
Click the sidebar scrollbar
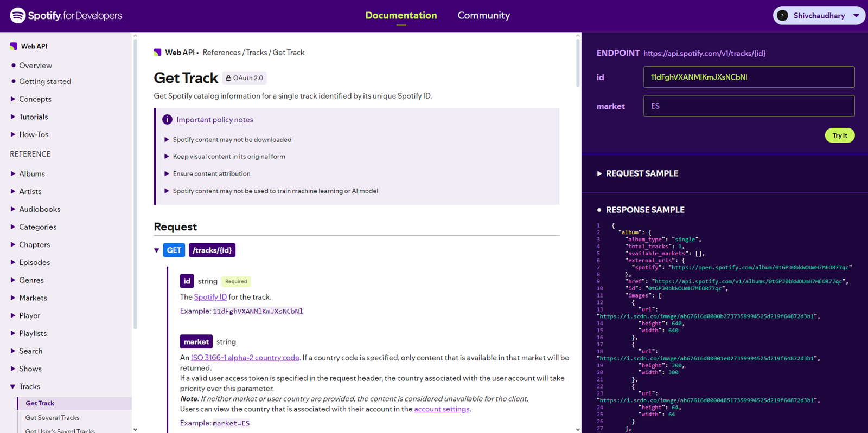coord(135,184)
